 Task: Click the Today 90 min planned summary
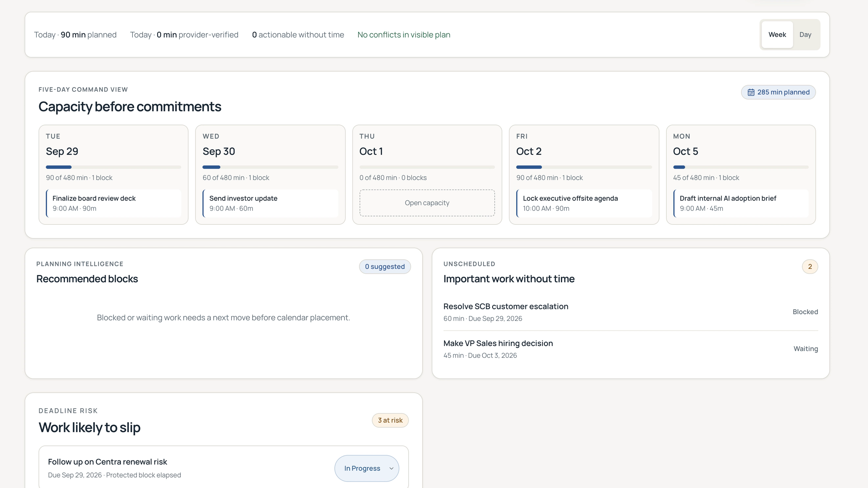pos(75,35)
